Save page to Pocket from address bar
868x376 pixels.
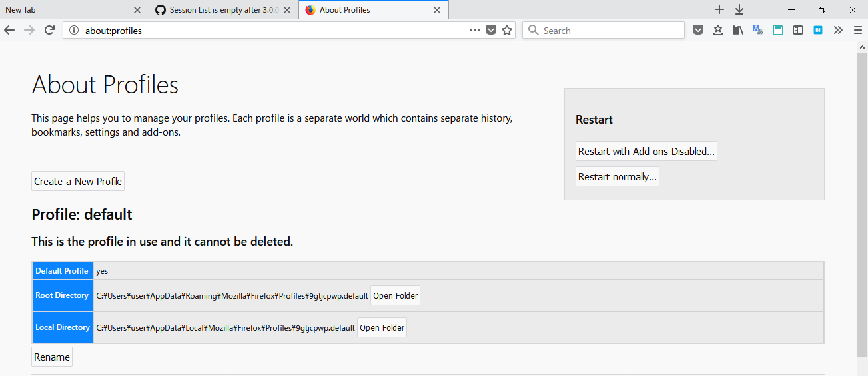(x=491, y=30)
